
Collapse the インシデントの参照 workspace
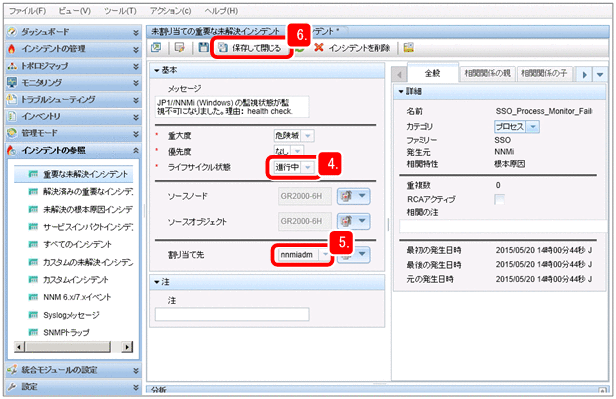(73, 150)
